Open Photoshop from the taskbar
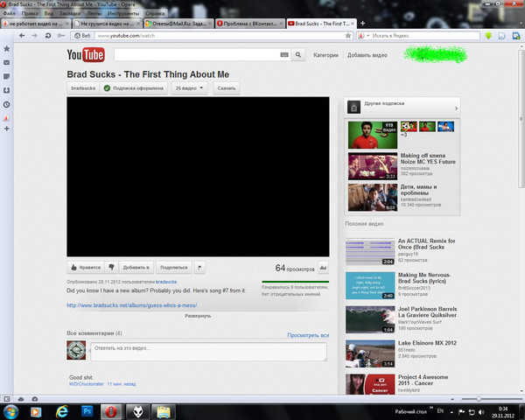The image size is (525, 420). 87,411
